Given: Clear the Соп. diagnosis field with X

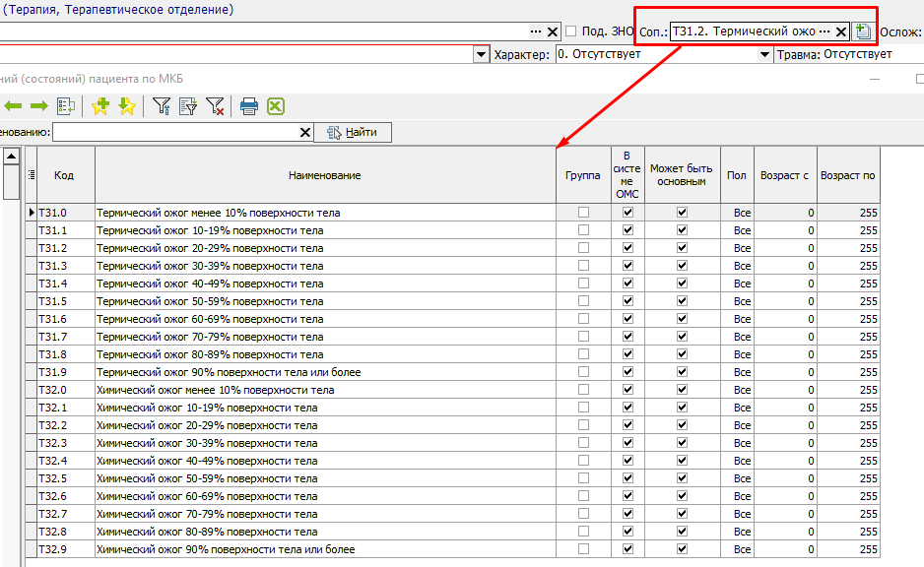Looking at the screenshot, I should click(841, 31).
